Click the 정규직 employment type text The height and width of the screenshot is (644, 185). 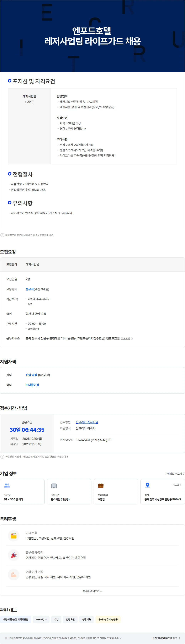(29, 289)
